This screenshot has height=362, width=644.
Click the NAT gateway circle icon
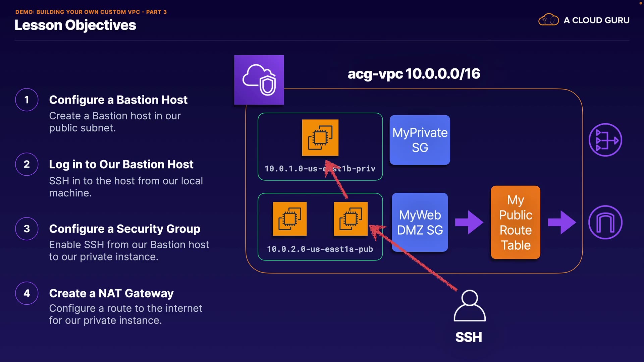pos(605,140)
